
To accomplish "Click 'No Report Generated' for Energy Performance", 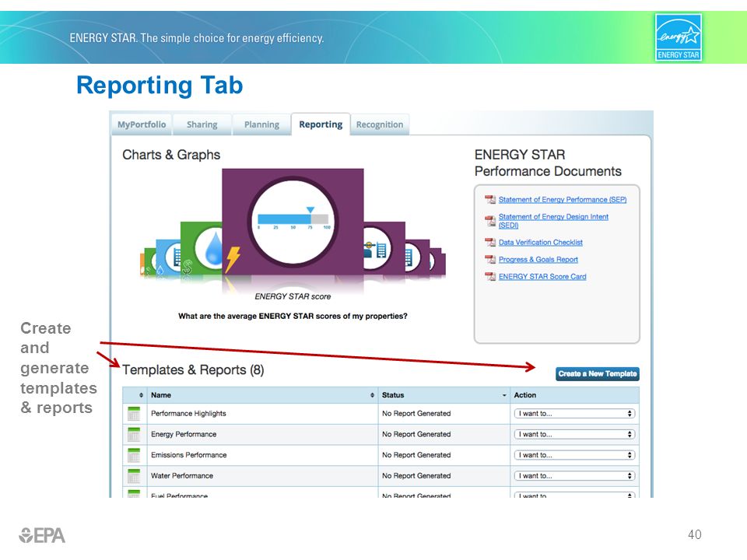I will (416, 434).
